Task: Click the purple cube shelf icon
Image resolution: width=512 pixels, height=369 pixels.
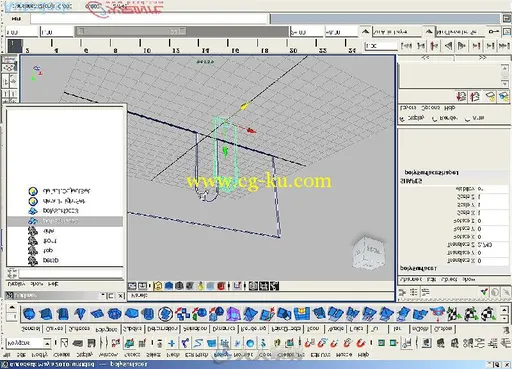Action: pyautogui.click(x=233, y=314)
